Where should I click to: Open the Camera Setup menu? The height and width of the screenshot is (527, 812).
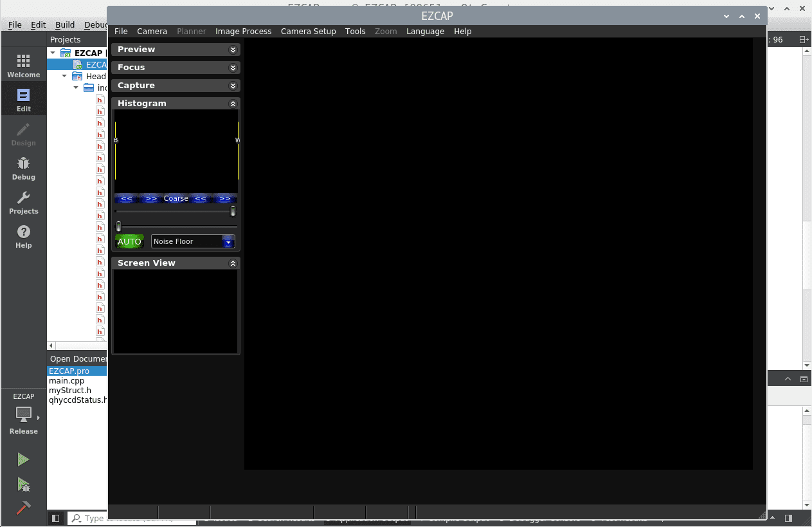pos(308,31)
